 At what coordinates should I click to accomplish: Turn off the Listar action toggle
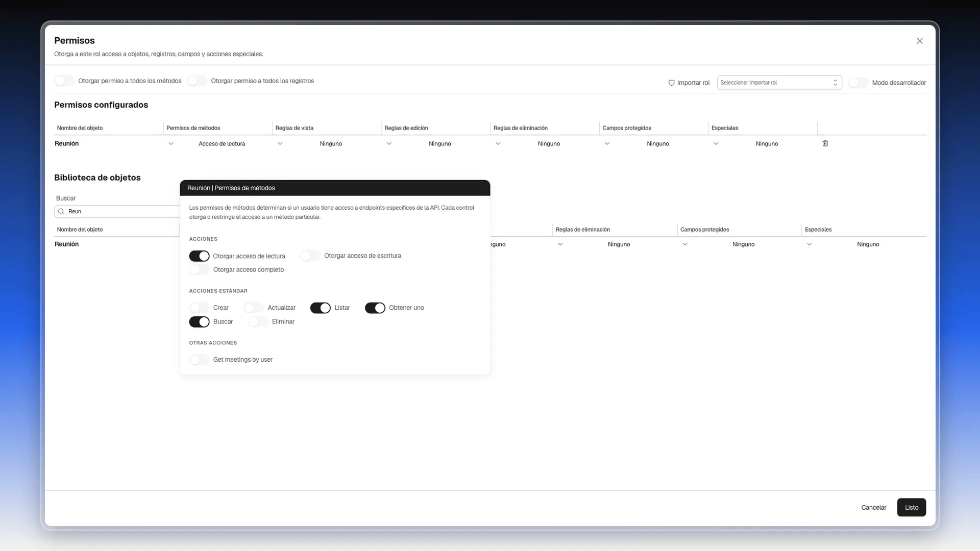point(321,308)
